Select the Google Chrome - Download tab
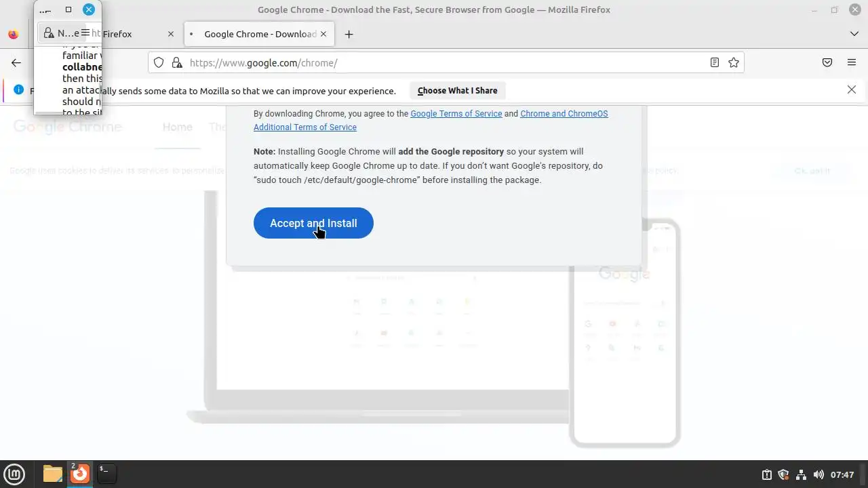This screenshot has height=488, width=868. point(258,34)
